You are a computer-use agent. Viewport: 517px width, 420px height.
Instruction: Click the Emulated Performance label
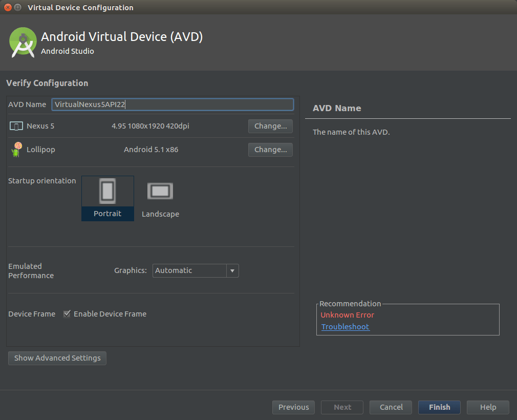click(31, 271)
